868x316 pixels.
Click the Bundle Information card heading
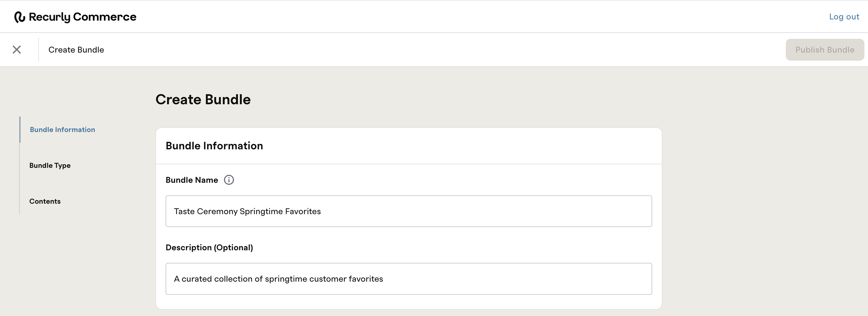pyautogui.click(x=214, y=146)
